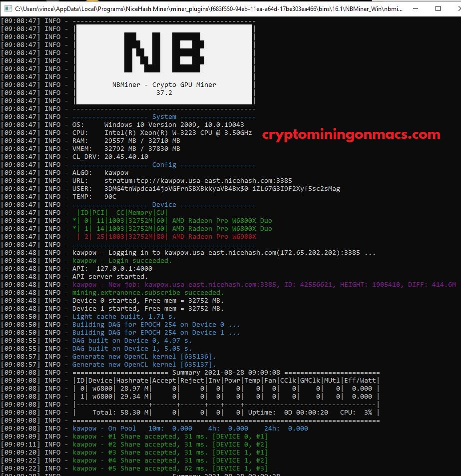Click the 'Hashrate' column header in summary
Image resolution: width=461 pixels, height=476 pixels.
132,381
